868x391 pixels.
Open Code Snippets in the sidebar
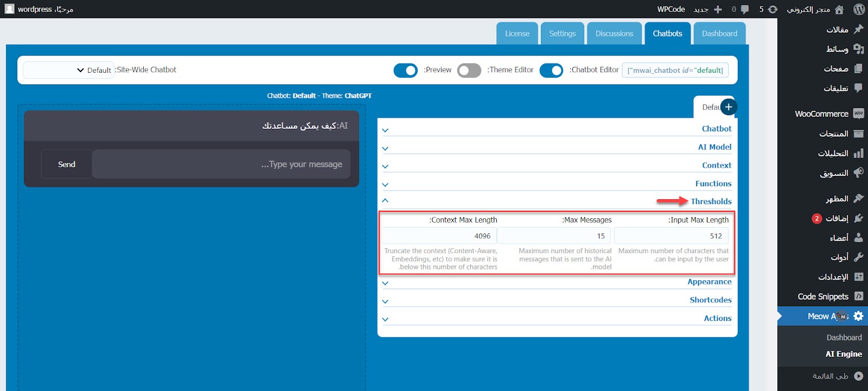pyautogui.click(x=823, y=297)
